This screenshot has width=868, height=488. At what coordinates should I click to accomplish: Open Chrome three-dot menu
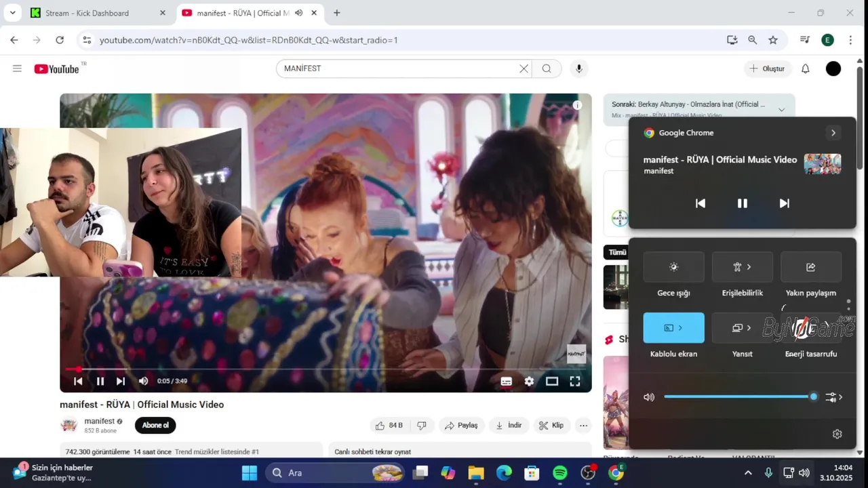tap(850, 40)
